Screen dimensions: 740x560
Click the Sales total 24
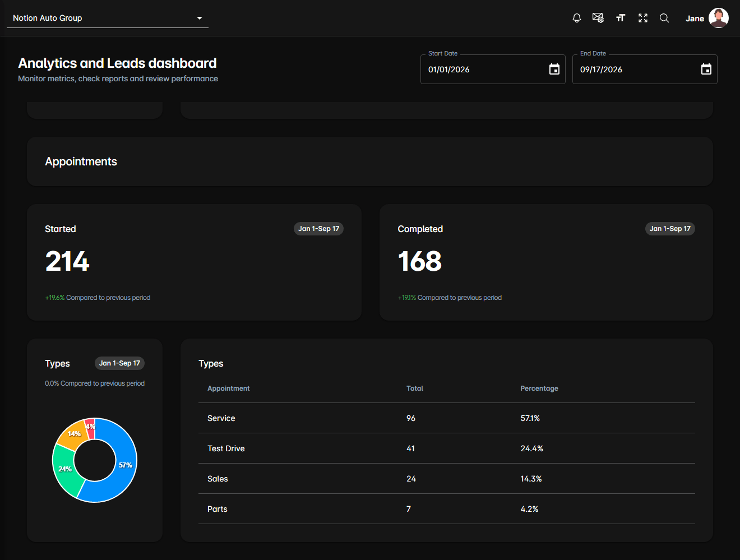point(411,479)
